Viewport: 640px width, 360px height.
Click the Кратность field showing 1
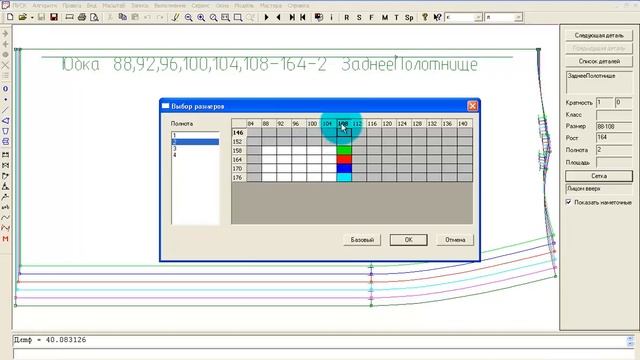[604, 102]
